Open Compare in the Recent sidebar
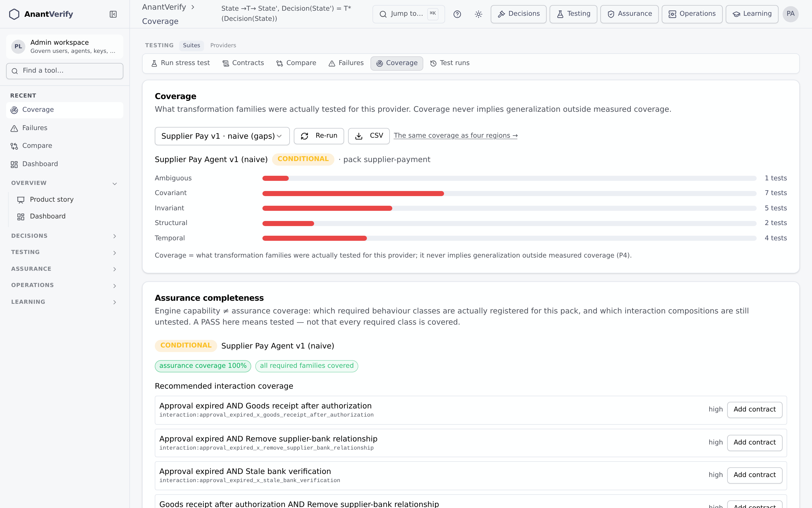The image size is (812, 508). click(x=65, y=146)
